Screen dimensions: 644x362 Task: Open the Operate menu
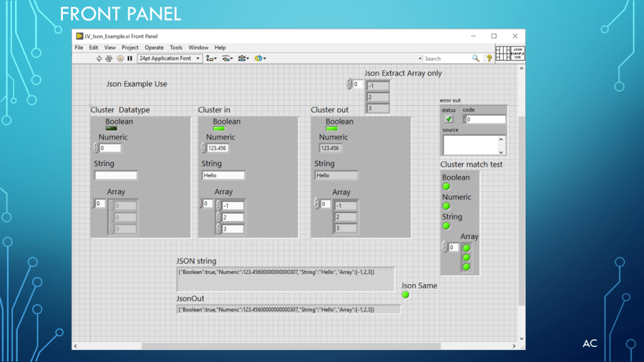154,48
